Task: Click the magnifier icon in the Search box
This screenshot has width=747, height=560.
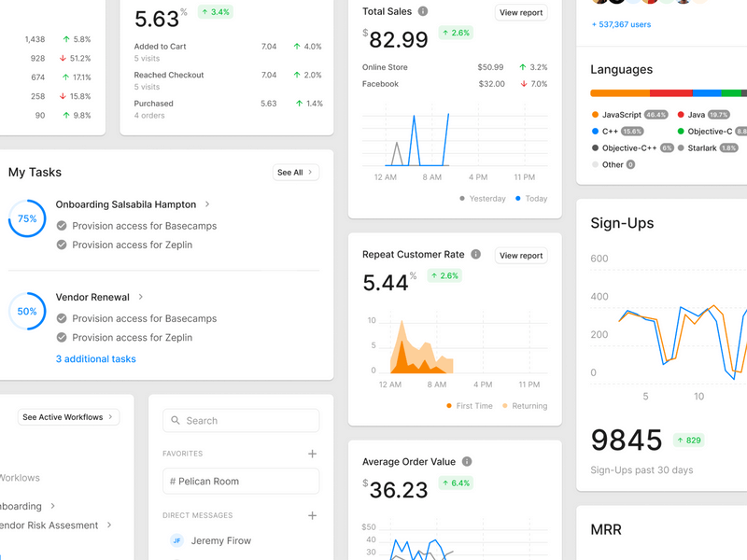Action: 176,420
